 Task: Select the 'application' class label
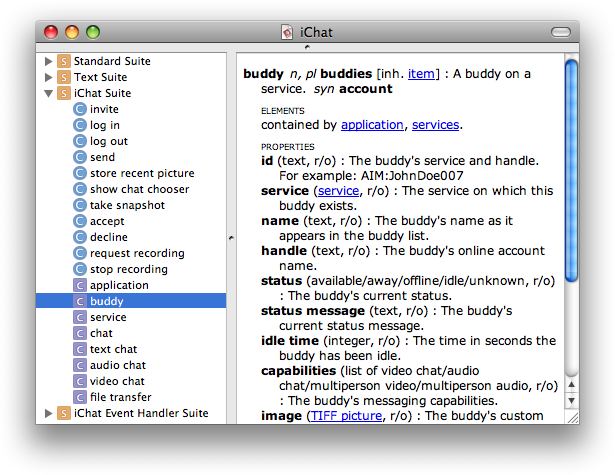(x=119, y=286)
